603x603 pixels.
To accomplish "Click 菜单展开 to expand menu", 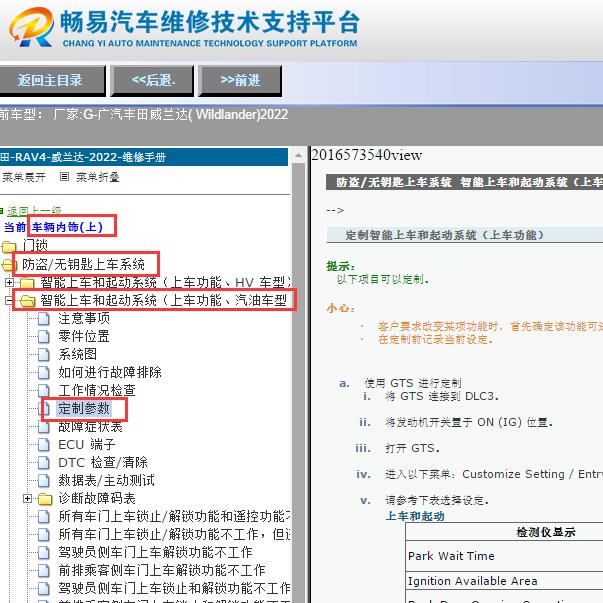I will pos(23,177).
